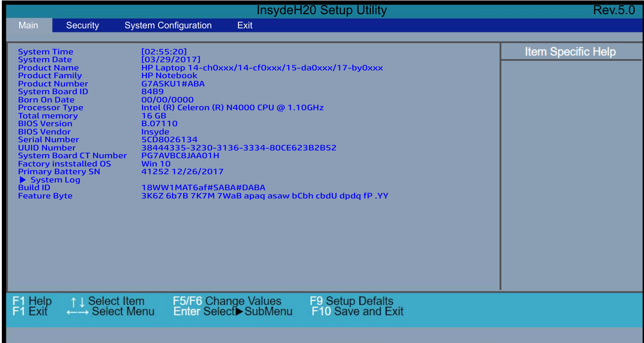Click the Select Item arrows hint
Viewport: 644px width, 343px height.
click(x=107, y=301)
